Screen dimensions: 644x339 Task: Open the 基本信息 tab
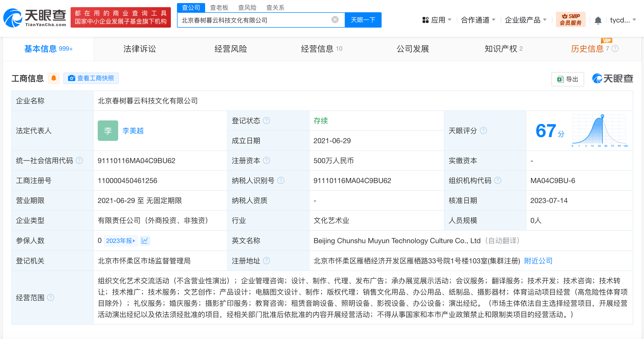[48, 49]
